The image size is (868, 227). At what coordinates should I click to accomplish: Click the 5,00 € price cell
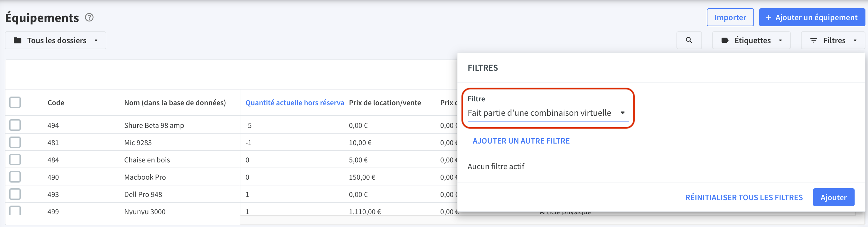click(358, 160)
